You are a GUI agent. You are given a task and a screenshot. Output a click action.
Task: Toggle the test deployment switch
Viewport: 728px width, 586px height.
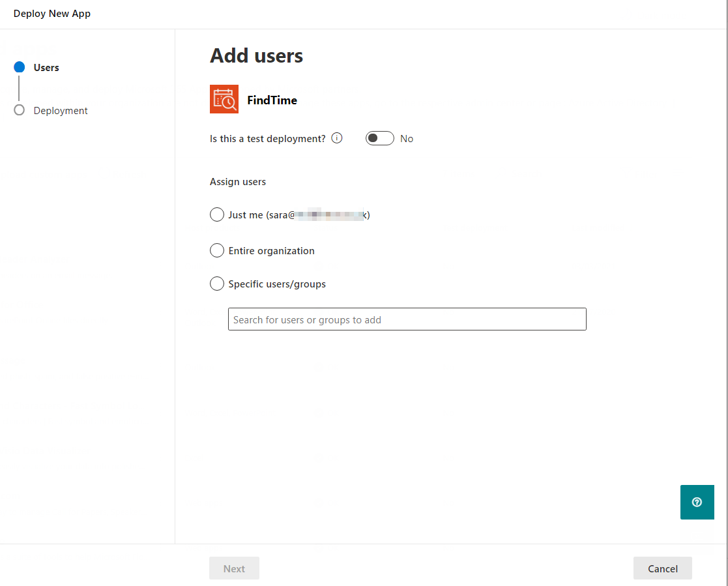click(x=379, y=138)
